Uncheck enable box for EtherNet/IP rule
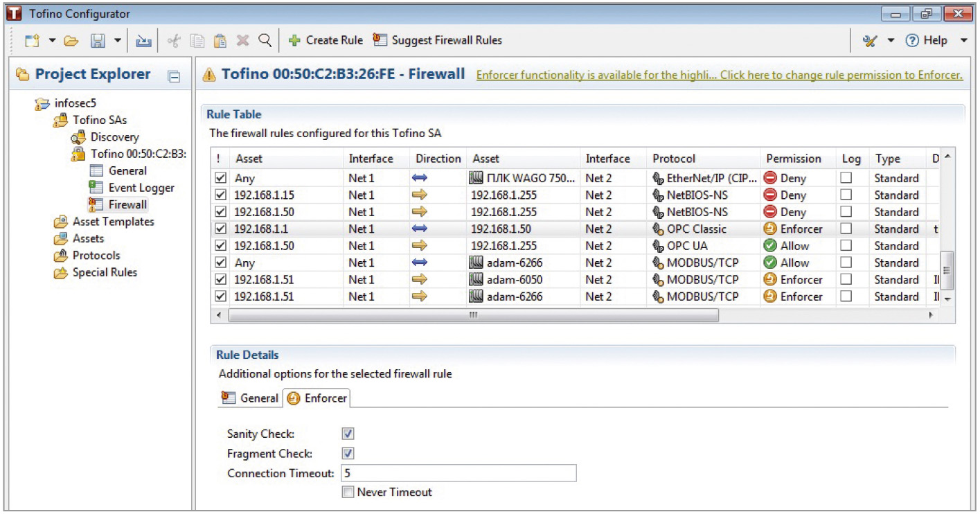 [x=220, y=178]
